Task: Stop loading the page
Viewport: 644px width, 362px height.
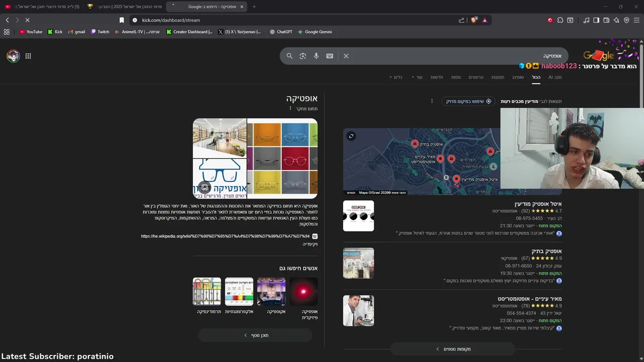Action: 27,20
